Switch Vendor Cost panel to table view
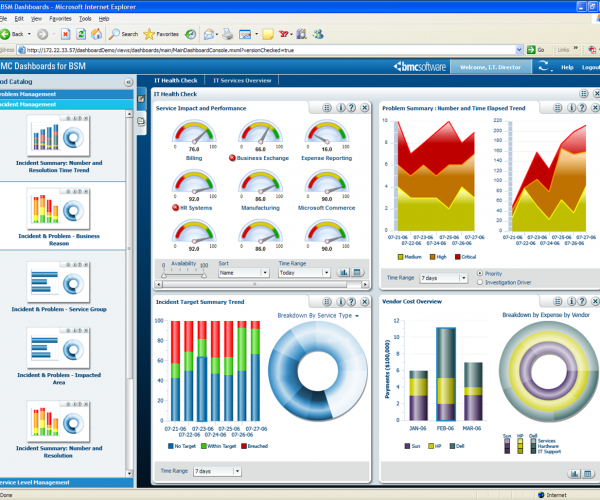This screenshot has height=500, width=600. (x=588, y=474)
